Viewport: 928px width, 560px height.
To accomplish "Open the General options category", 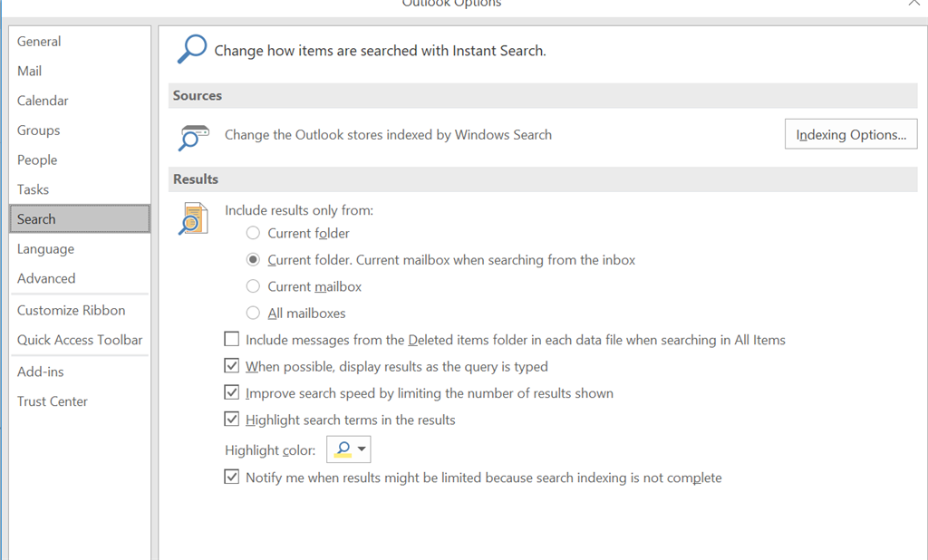I will click(x=80, y=42).
